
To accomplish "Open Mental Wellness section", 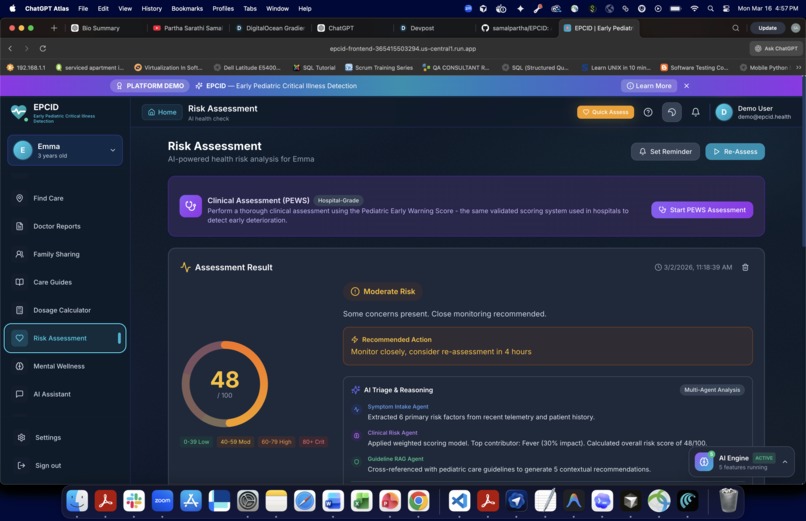I will 65,366.
